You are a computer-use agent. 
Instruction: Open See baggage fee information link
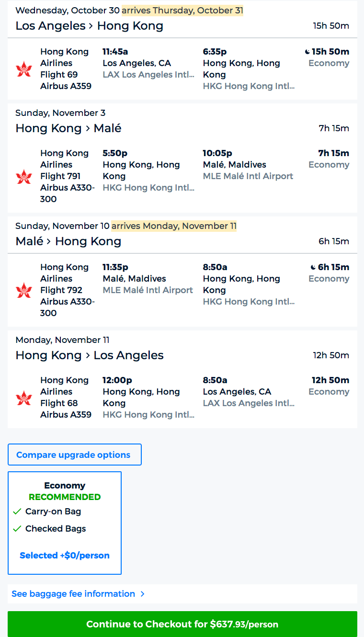click(73, 594)
